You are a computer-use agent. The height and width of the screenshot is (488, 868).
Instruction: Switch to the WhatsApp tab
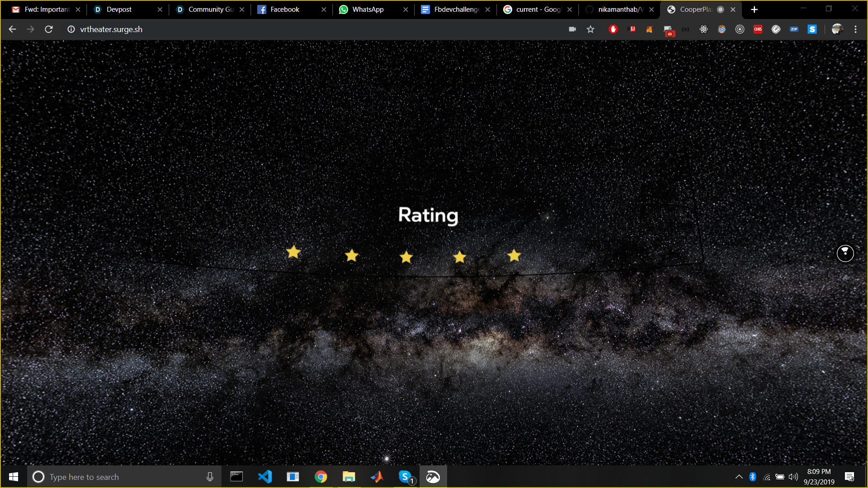point(368,9)
